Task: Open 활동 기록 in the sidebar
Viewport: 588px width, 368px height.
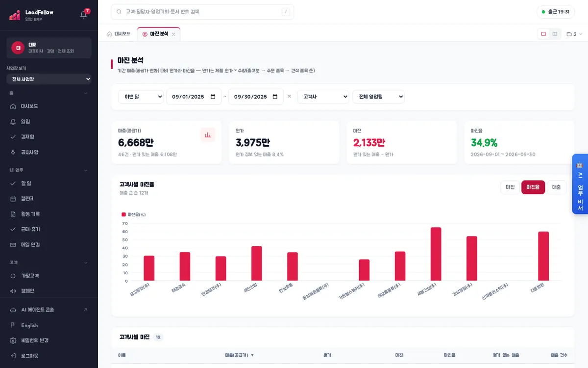Action: tap(49, 214)
